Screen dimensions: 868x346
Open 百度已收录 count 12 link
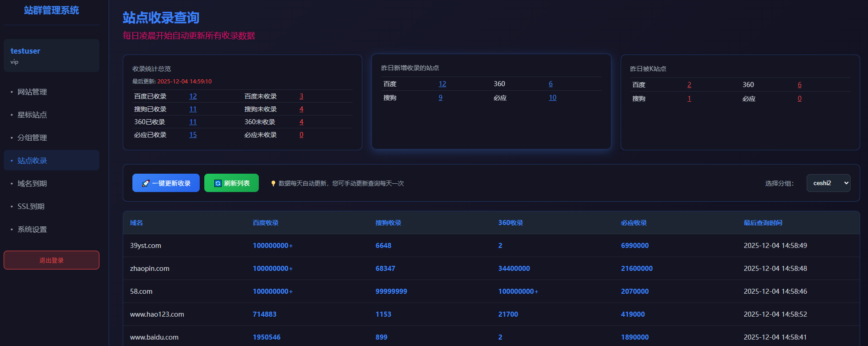click(193, 96)
